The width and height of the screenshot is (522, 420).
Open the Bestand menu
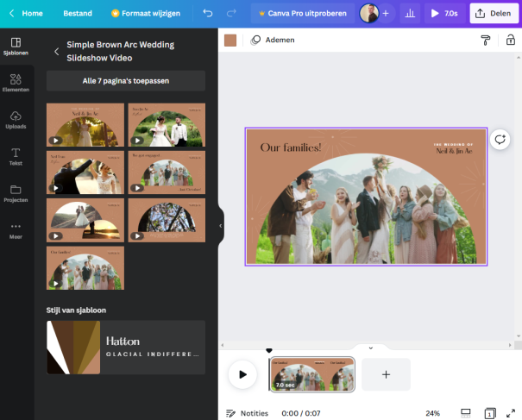(x=78, y=13)
